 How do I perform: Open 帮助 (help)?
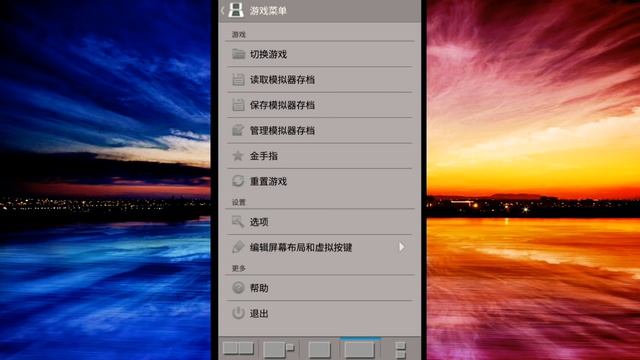[x=320, y=288]
